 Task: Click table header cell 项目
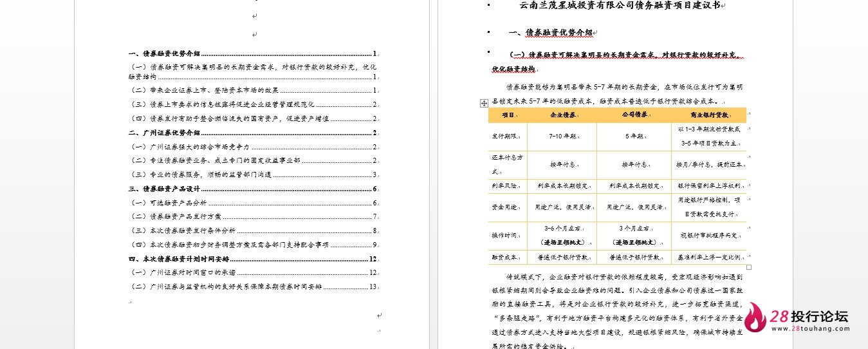tap(508, 115)
